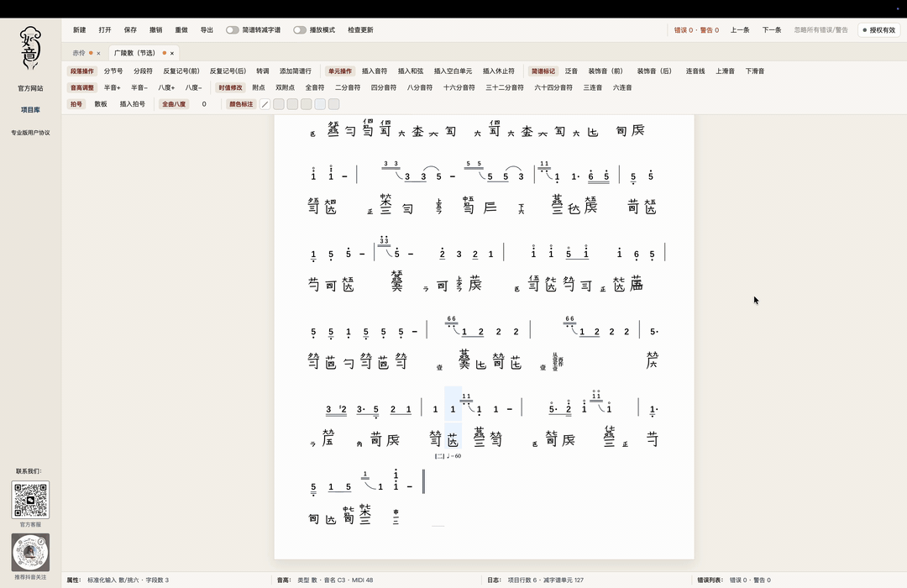Insert 分节号 barline

coord(113,71)
